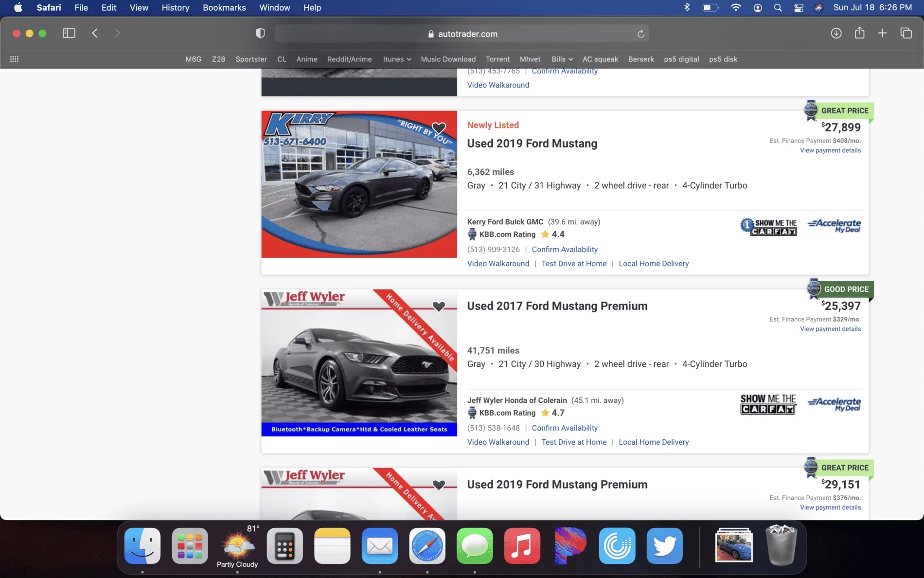Open the View menu

click(139, 7)
